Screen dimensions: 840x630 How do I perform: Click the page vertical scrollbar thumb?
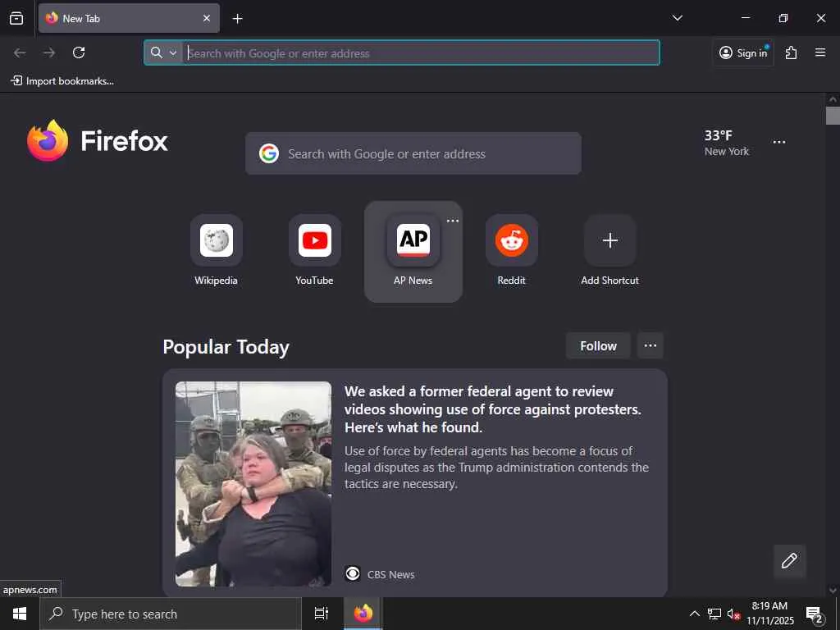click(833, 116)
